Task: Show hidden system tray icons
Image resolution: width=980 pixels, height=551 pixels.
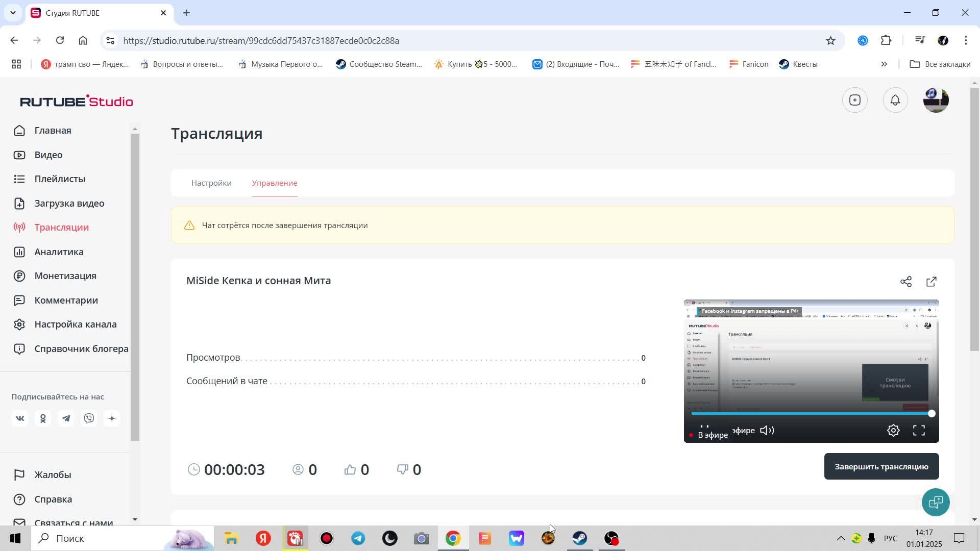Action: [x=841, y=539]
